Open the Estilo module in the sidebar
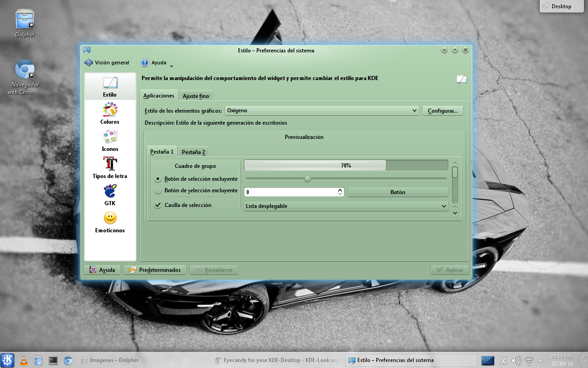Image resolution: width=588 pixels, height=368 pixels. click(x=110, y=86)
